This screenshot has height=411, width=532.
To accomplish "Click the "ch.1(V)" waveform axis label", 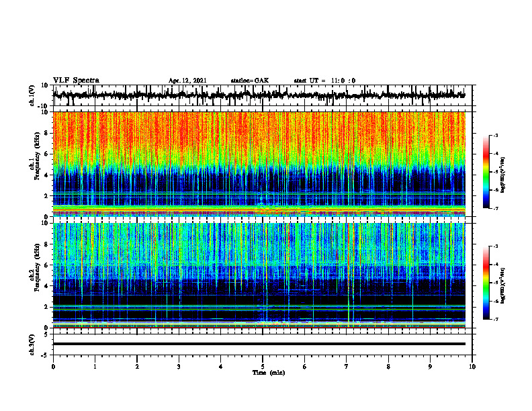I will [x=32, y=95].
